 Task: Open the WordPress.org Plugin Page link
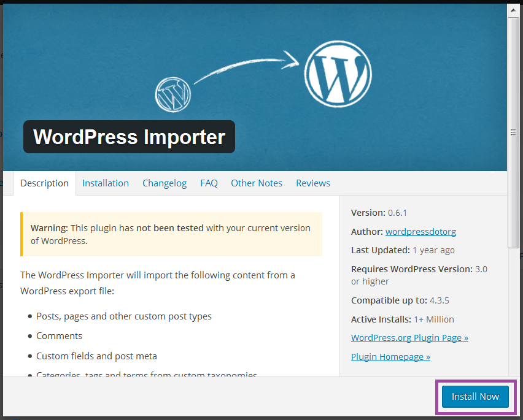(409, 338)
